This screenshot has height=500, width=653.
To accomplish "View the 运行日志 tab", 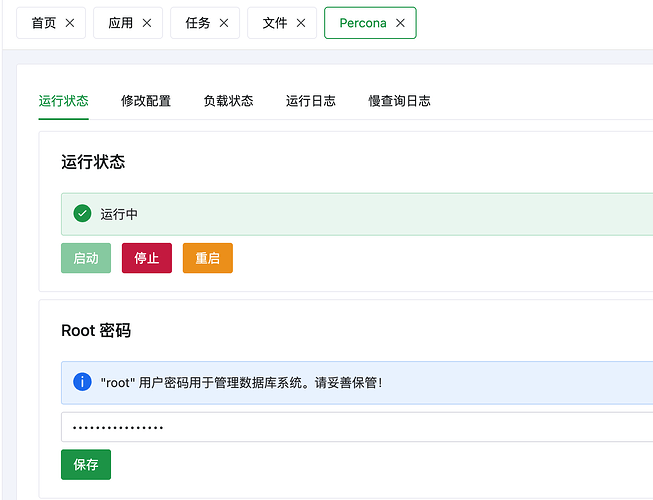I will [x=311, y=101].
